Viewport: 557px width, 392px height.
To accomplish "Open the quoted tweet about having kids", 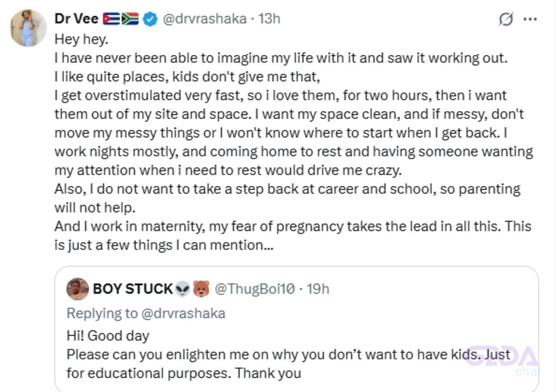I will pyautogui.click(x=296, y=329).
